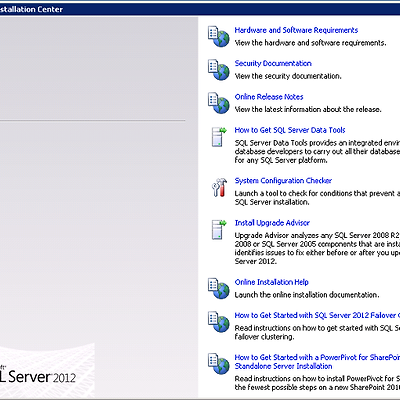Click text 'Launch the online installation documentation.'

307,295
